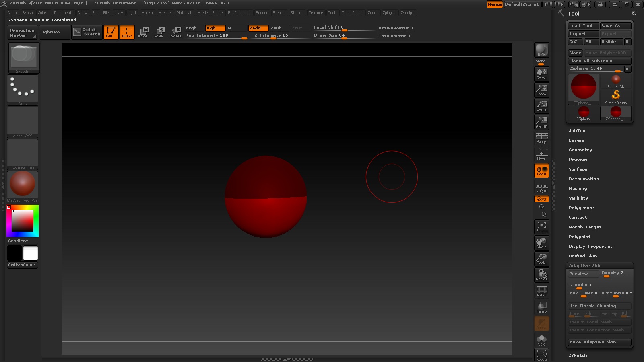Viewport: 644px width, 362px height.
Task: Expand the SubTool subpalette
Action: pos(578,130)
